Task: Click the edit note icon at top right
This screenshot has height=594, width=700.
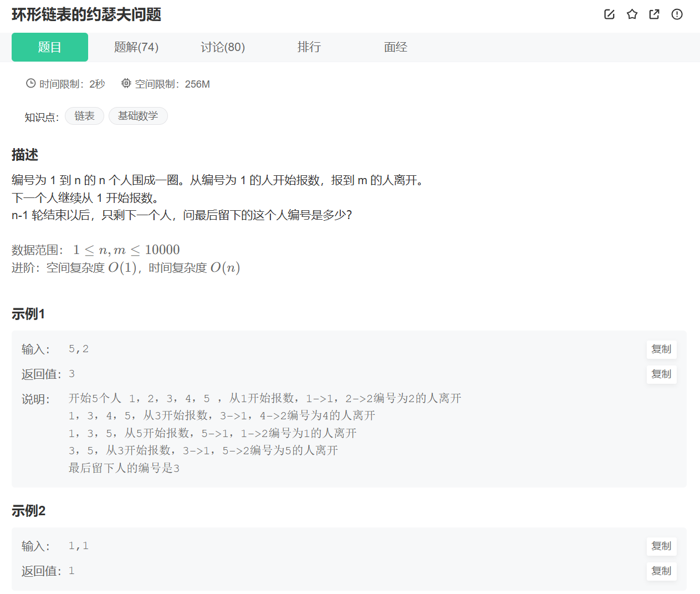Action: [609, 14]
